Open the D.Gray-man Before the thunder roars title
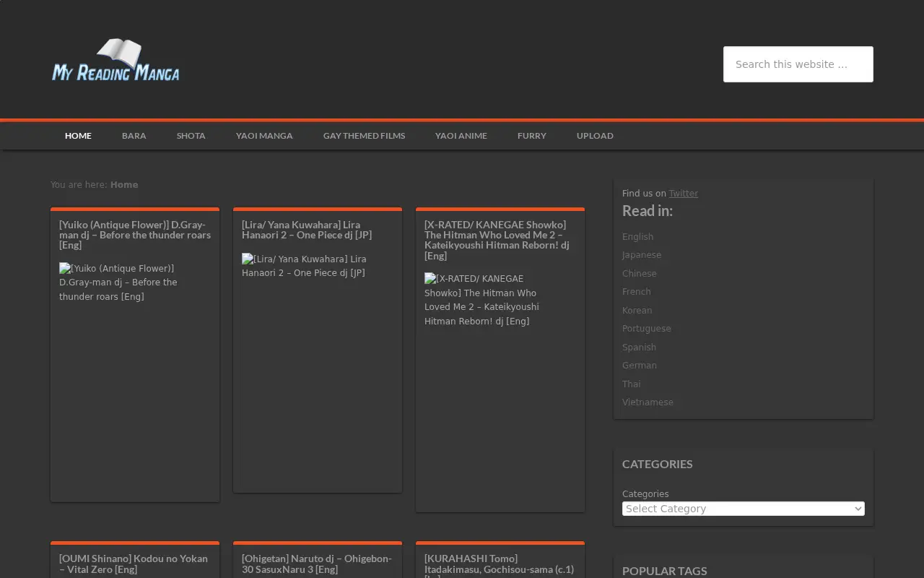The image size is (924, 578). [135, 235]
